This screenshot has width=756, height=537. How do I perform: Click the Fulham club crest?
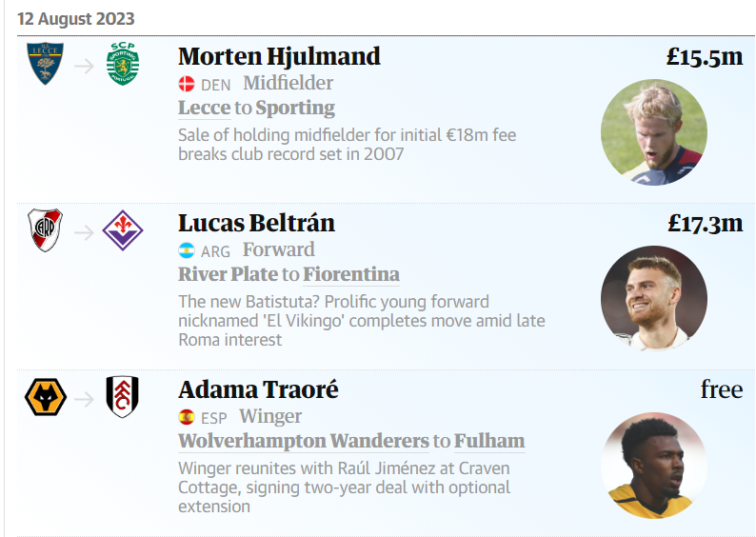123,397
